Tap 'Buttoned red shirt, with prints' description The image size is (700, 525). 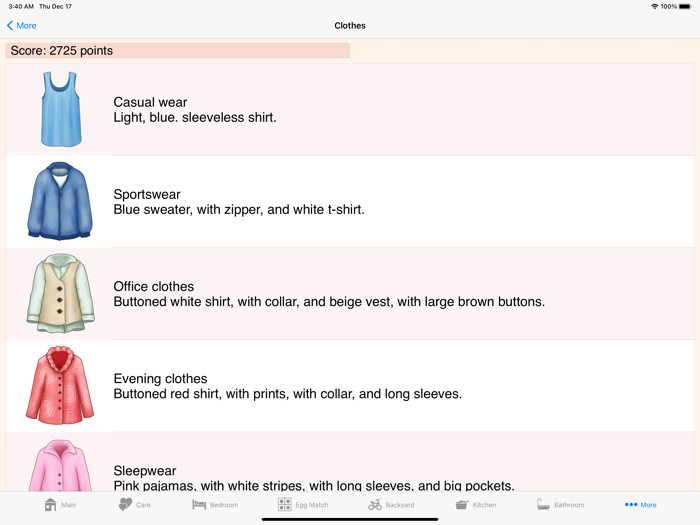(x=288, y=394)
